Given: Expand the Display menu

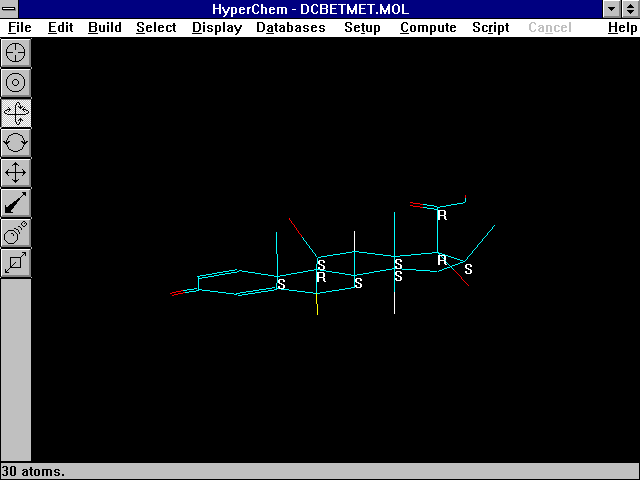Looking at the screenshot, I should coord(216,27).
